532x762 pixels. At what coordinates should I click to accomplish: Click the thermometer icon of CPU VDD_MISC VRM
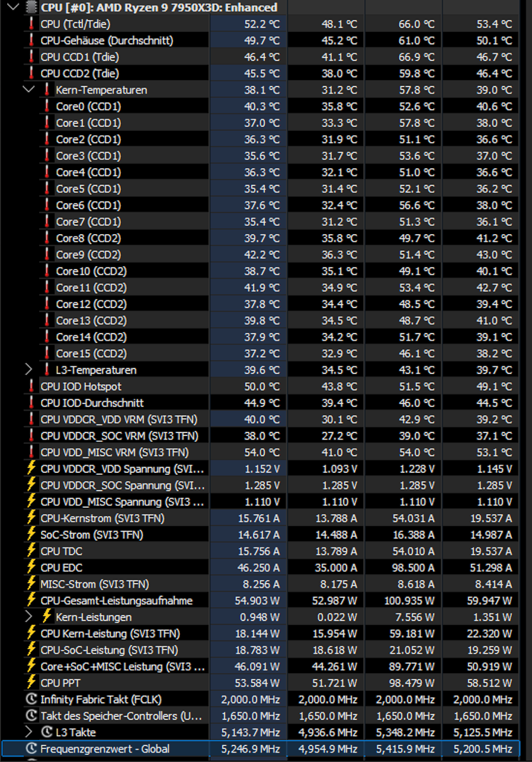coord(31,452)
